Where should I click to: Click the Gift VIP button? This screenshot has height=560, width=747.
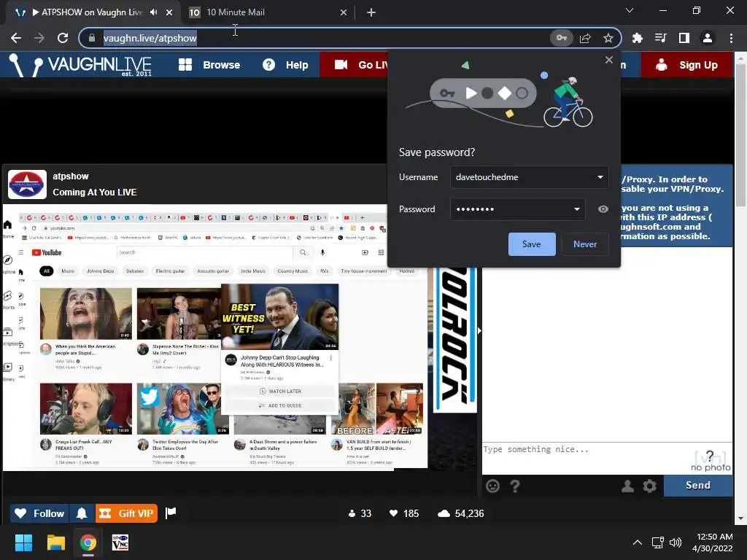click(126, 513)
